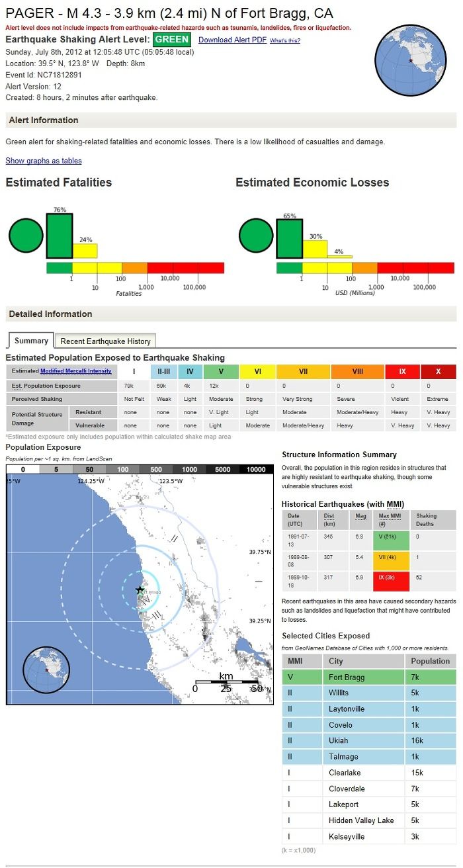
Task: Click the 30% yellow economic losses bar
Action: 315,249
